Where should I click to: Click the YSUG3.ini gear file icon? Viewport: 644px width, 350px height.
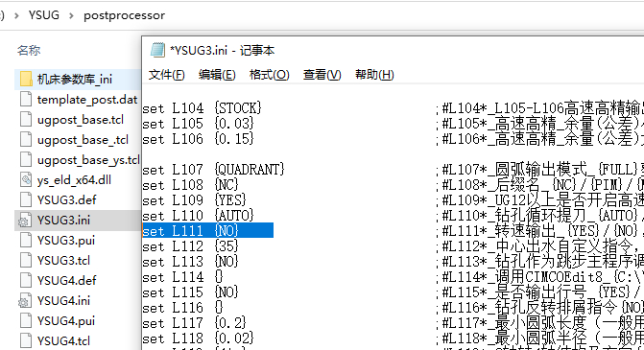coord(25,220)
